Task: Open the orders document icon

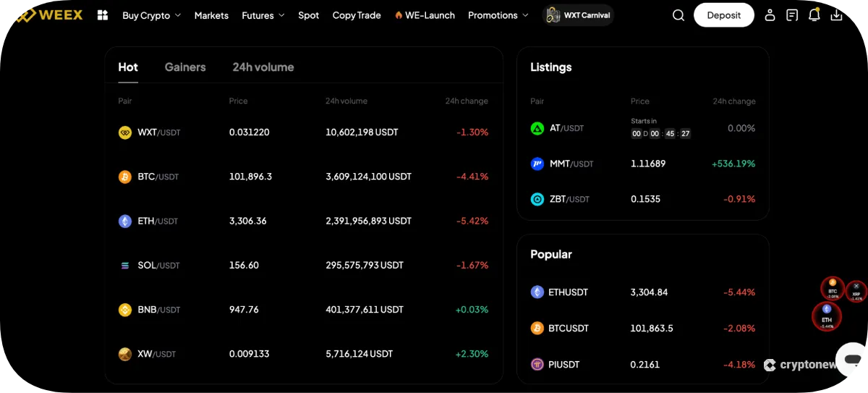Action: coord(792,15)
